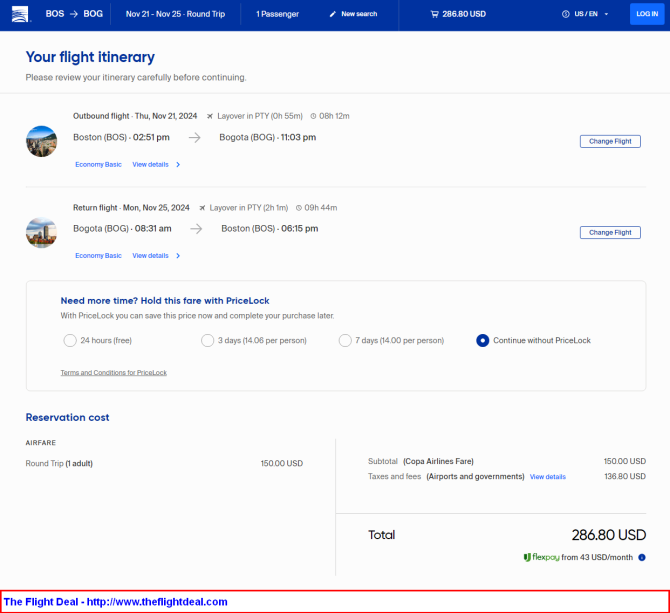Click arrow between Bogota and Boston return
This screenshot has width=670, height=613.
tap(196, 229)
